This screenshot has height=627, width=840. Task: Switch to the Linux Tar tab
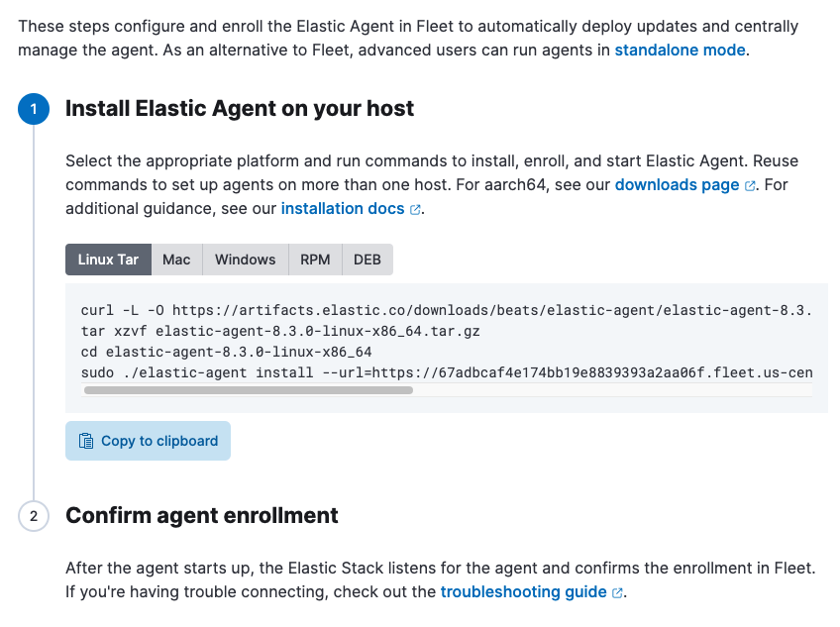(x=108, y=259)
